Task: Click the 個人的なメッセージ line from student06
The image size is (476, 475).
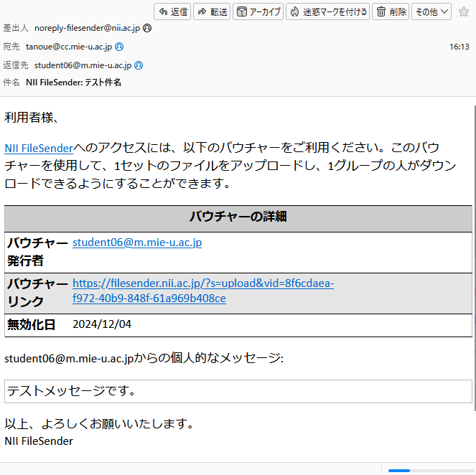Action: [144, 358]
